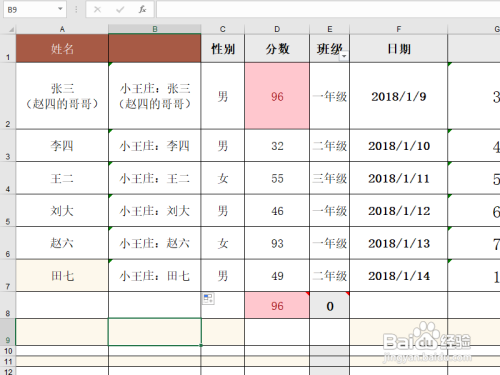The image size is (500, 375).
Task: Click the pink cell 96 in row 2
Action: pos(277,96)
